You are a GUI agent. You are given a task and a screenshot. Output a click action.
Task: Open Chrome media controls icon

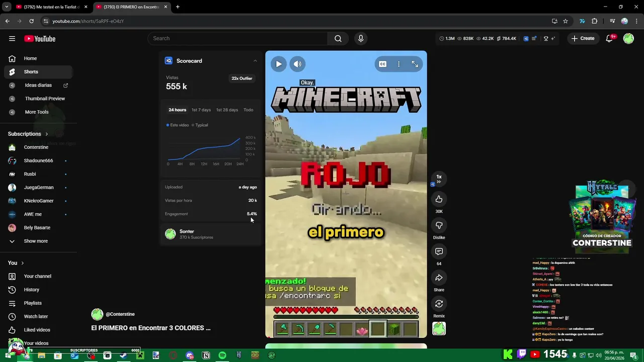[612, 21]
